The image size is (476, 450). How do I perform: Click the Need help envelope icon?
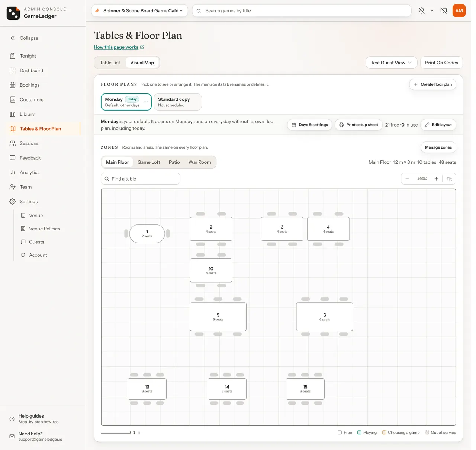(x=12, y=437)
